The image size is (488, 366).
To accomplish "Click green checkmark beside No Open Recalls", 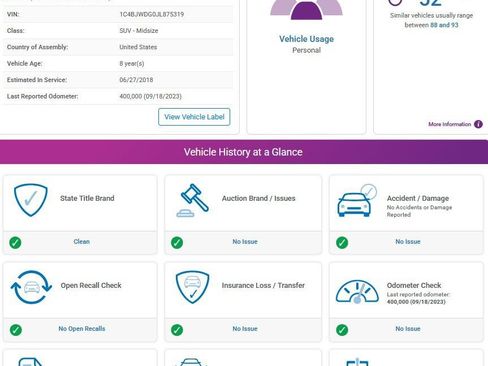I will tap(15, 330).
